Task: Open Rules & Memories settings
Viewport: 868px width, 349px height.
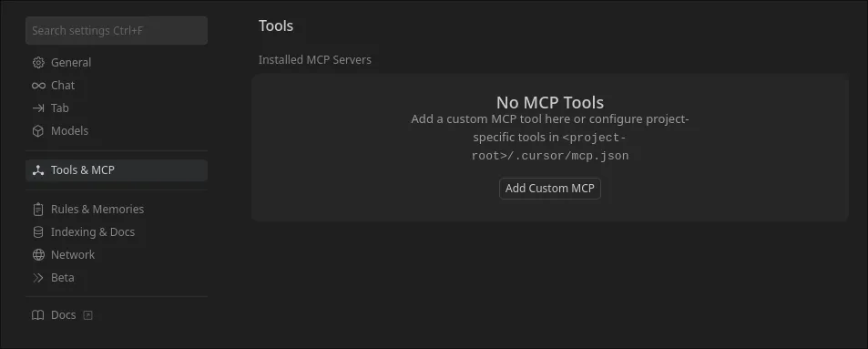Action: coord(117,210)
